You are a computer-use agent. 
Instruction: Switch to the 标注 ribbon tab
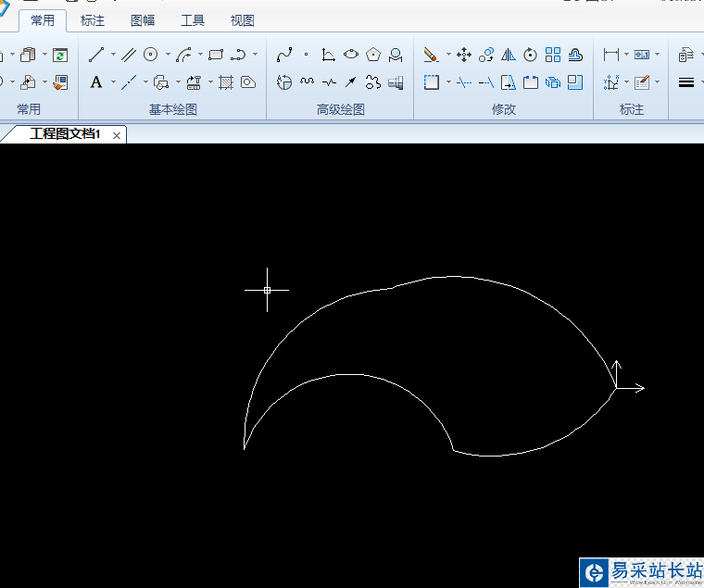click(x=93, y=20)
